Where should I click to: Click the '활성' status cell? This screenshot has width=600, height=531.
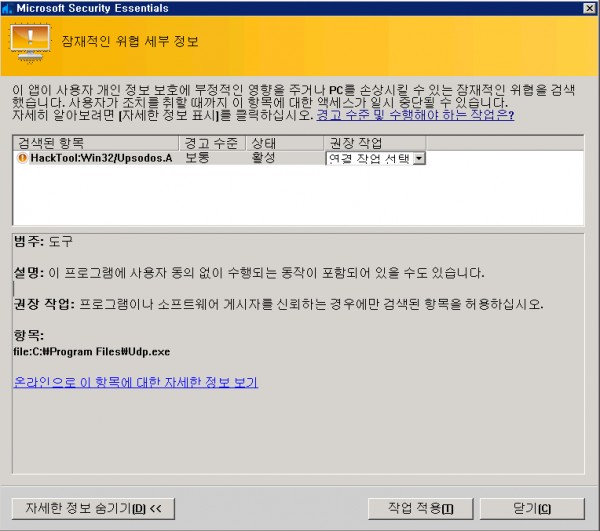coord(263,158)
